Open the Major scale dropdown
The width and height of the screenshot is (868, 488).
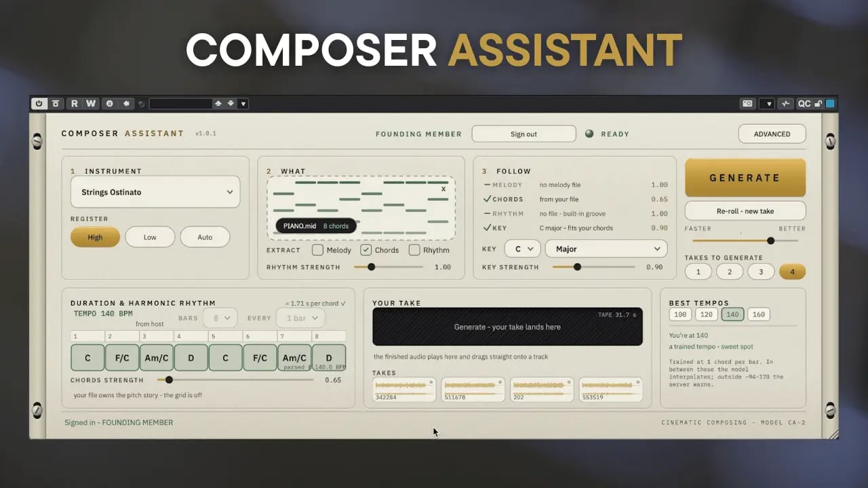(x=606, y=249)
